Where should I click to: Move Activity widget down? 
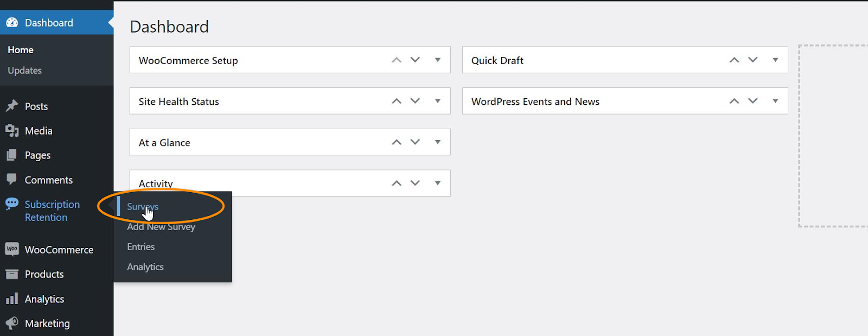pos(415,183)
